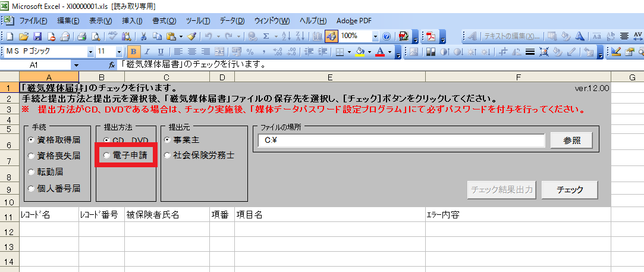Center-align text with the alignment icon

tap(191, 52)
